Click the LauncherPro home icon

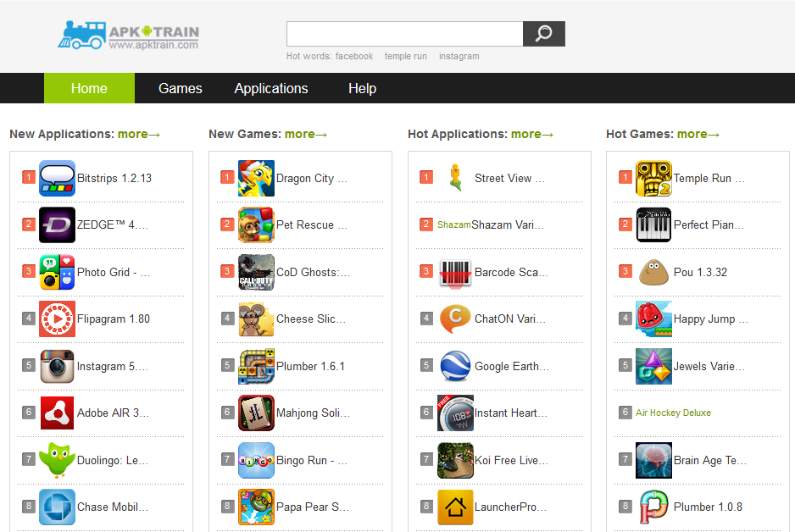455,507
